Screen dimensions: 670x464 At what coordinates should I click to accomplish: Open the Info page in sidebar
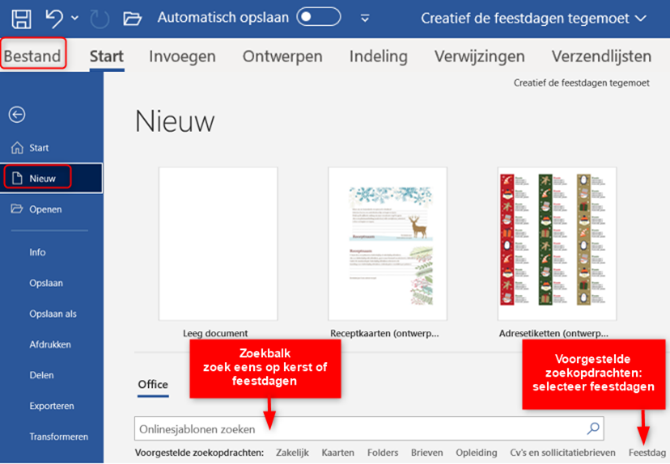38,252
